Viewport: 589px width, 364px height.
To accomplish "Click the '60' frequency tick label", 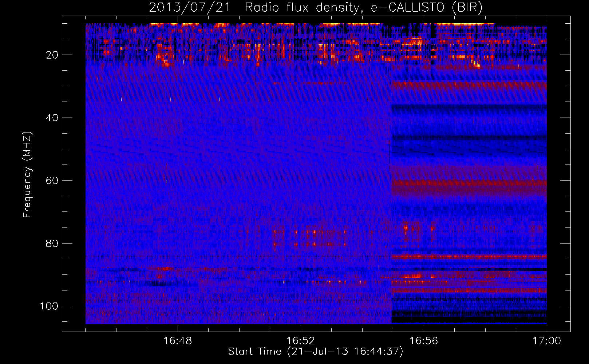I will [x=52, y=181].
